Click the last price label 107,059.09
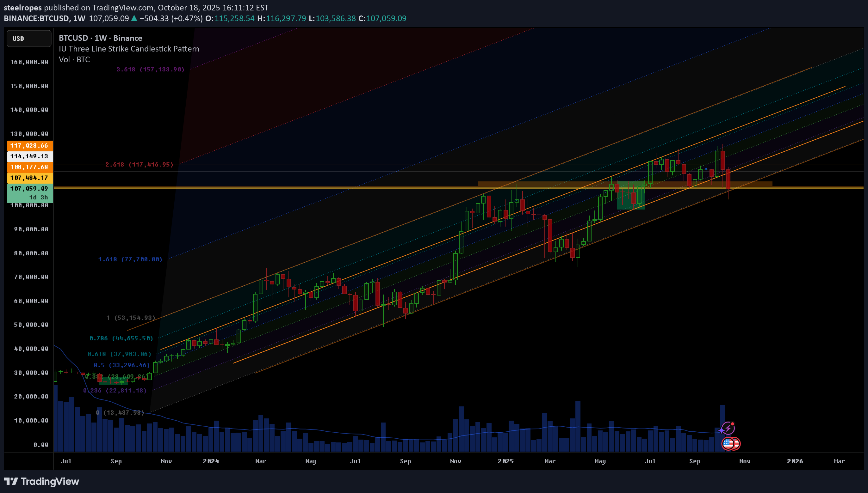Viewport: 868px width, 493px height. 29,188
